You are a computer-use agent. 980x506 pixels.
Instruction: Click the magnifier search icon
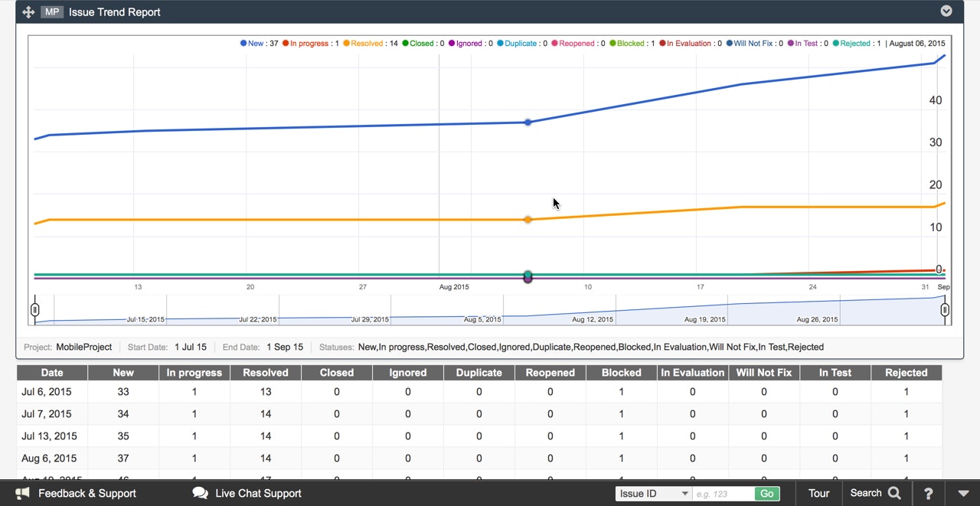click(x=894, y=494)
